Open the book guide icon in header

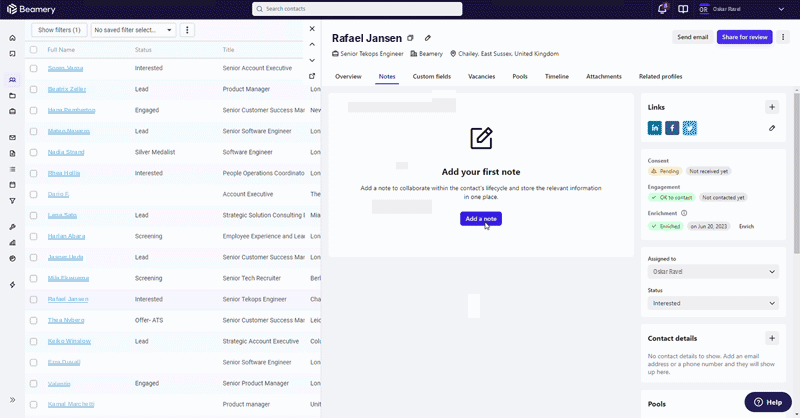[x=683, y=9]
